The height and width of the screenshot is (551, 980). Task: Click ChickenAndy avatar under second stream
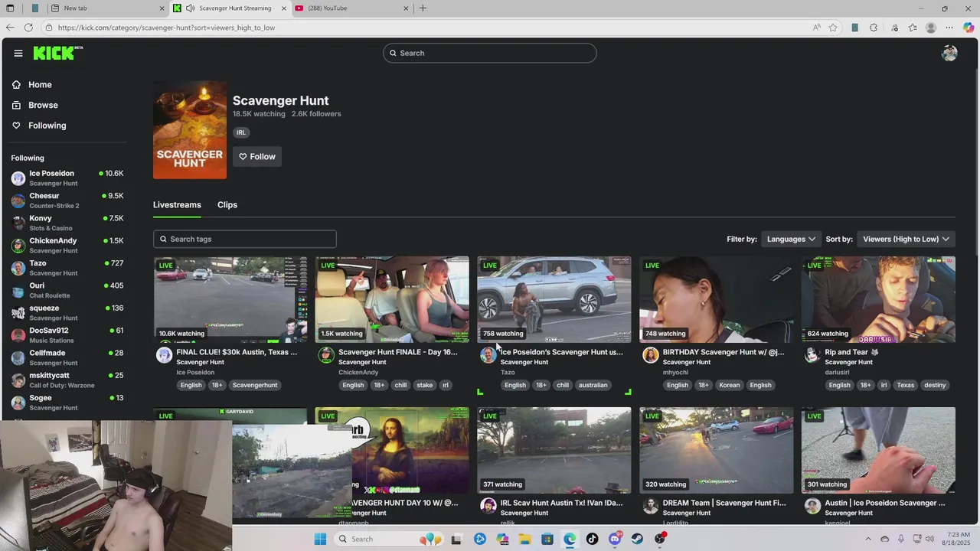point(326,355)
